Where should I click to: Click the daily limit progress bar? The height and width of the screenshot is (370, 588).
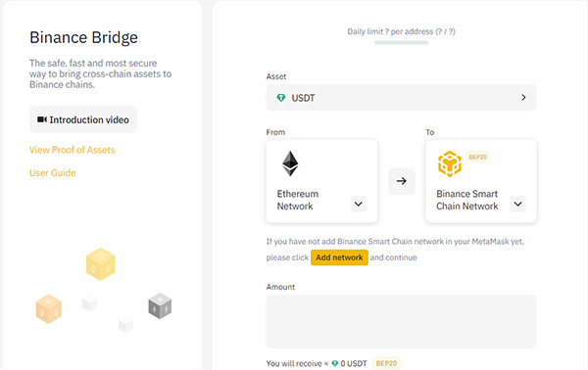click(401, 43)
